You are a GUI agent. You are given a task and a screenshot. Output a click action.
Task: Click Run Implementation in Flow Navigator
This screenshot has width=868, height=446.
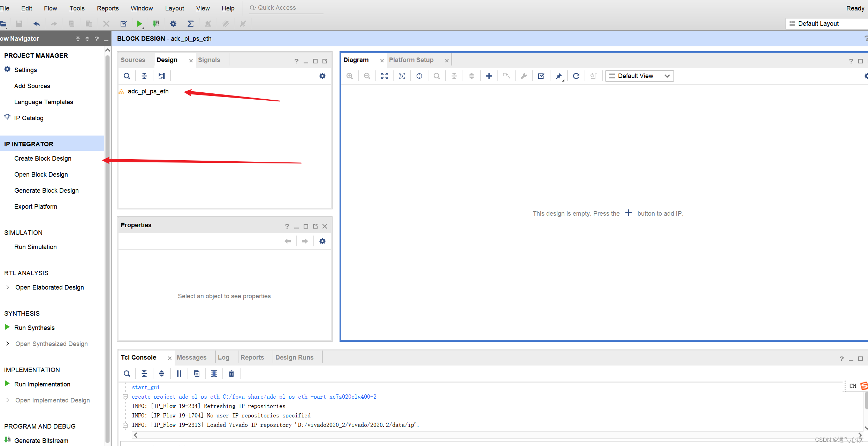[42, 384]
